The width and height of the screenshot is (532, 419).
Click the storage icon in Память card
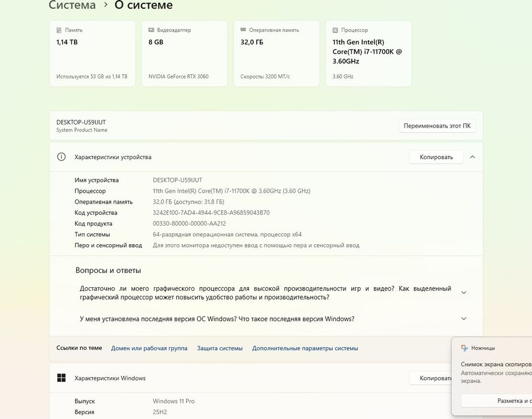click(x=59, y=30)
